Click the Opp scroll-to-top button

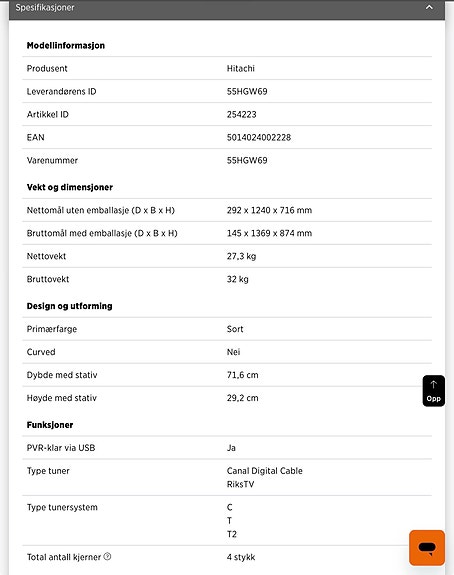coord(433,391)
